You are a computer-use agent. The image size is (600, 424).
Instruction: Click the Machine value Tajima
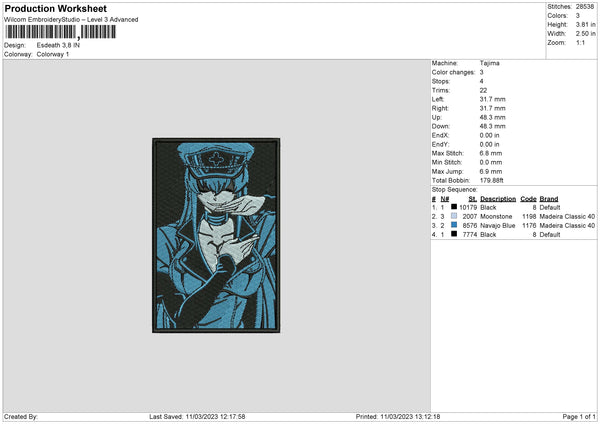coord(489,63)
